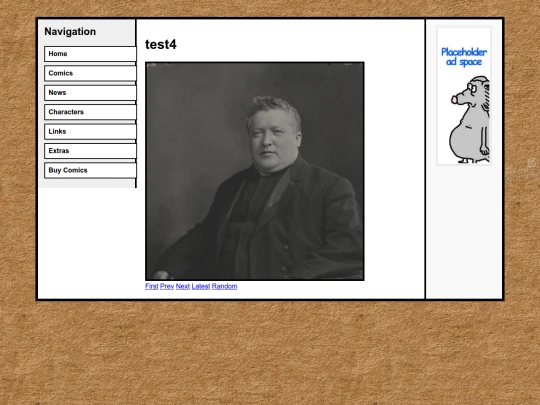Go to the Prev comic
Screen dimensions: 540x405
pos(167,286)
